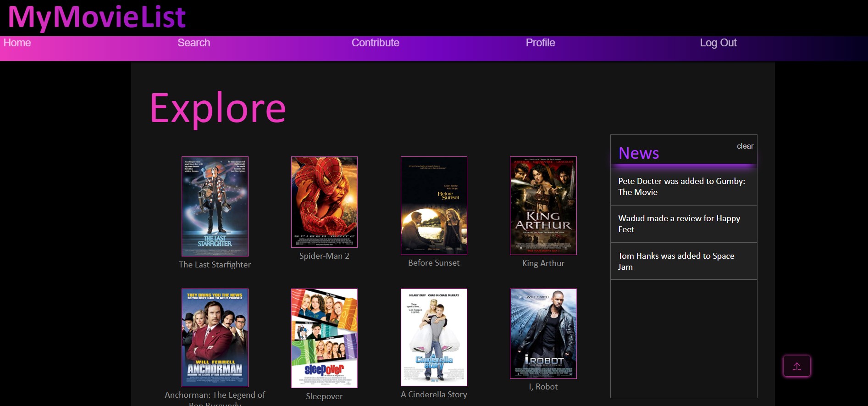The height and width of the screenshot is (406, 868).
Task: Open A Cinderella Story poster
Action: click(x=434, y=337)
